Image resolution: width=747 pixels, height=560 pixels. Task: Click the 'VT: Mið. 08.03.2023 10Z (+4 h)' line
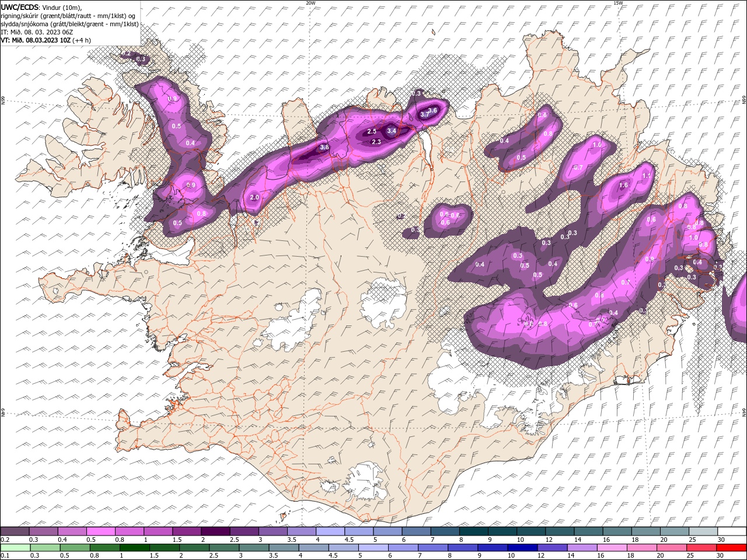click(x=46, y=40)
